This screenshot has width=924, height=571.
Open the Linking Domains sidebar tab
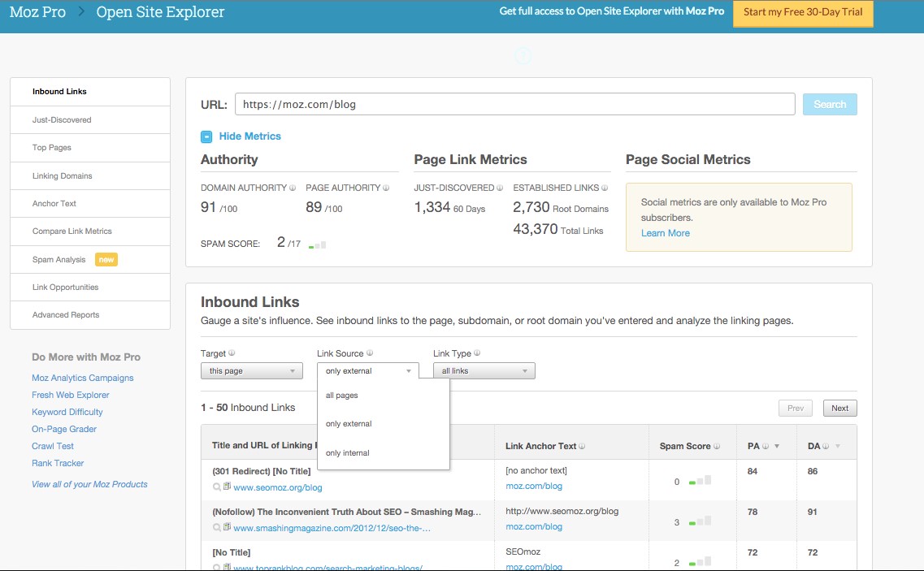[90, 175]
